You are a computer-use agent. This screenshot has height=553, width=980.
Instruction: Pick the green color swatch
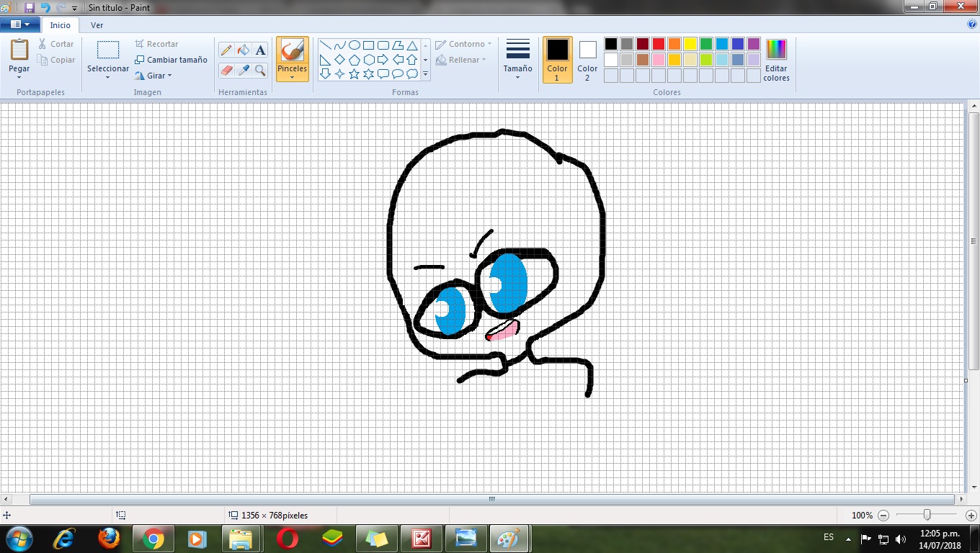(x=706, y=44)
